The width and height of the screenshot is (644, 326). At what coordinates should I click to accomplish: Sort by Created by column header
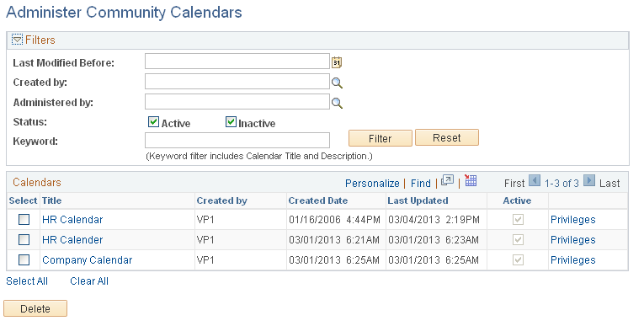coord(221,200)
